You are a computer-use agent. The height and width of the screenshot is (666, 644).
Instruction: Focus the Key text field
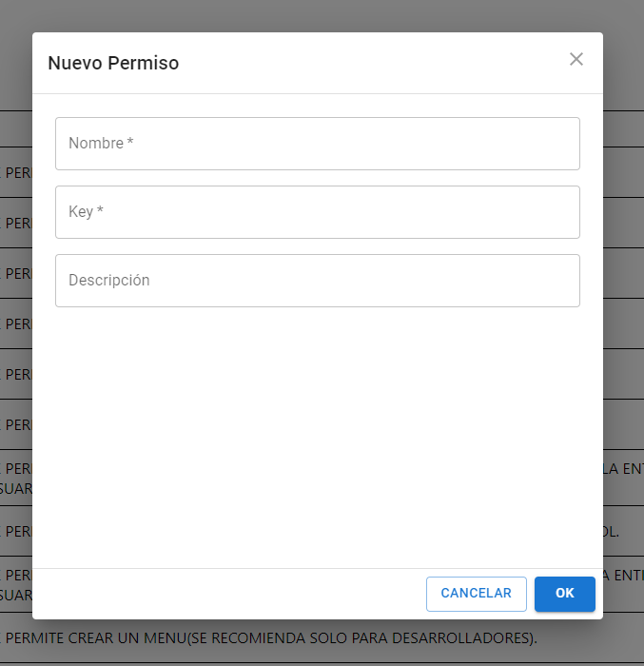(x=317, y=212)
